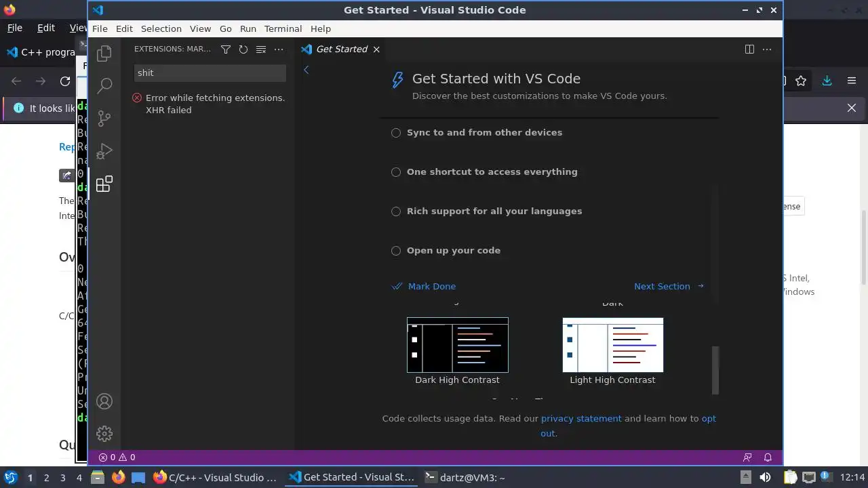Split the editor to the right
The width and height of the screenshot is (868, 488).
pyautogui.click(x=749, y=49)
